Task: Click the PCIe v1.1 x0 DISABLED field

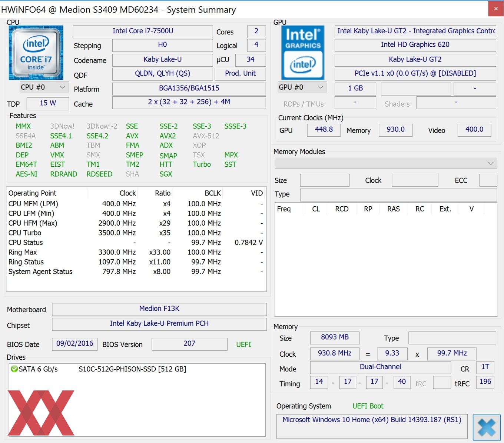Action: [x=415, y=74]
